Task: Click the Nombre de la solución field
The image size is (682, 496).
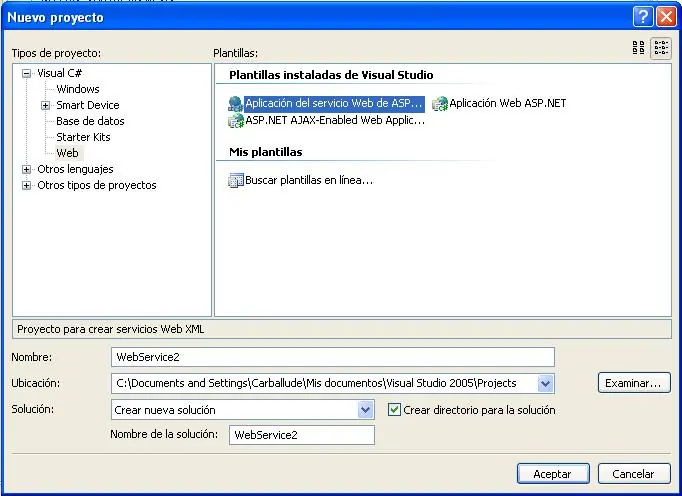Action: (x=301, y=435)
